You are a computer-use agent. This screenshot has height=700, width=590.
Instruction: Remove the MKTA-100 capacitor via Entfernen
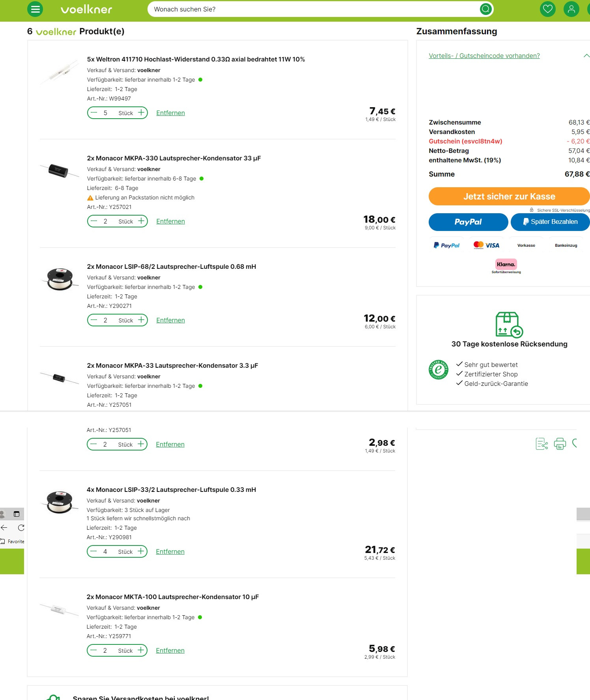click(x=170, y=650)
